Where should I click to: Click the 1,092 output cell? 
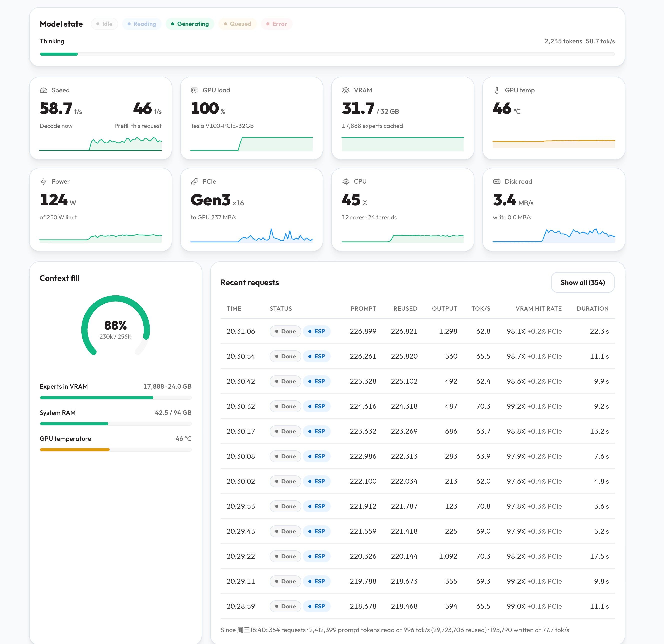448,556
